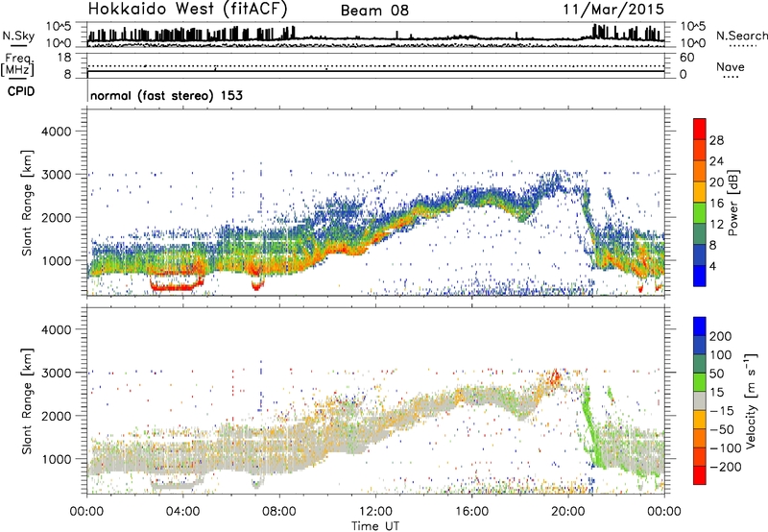Click the 'normal (fast stereo) 153' text
The height and width of the screenshot is (532, 768).
click(x=166, y=95)
